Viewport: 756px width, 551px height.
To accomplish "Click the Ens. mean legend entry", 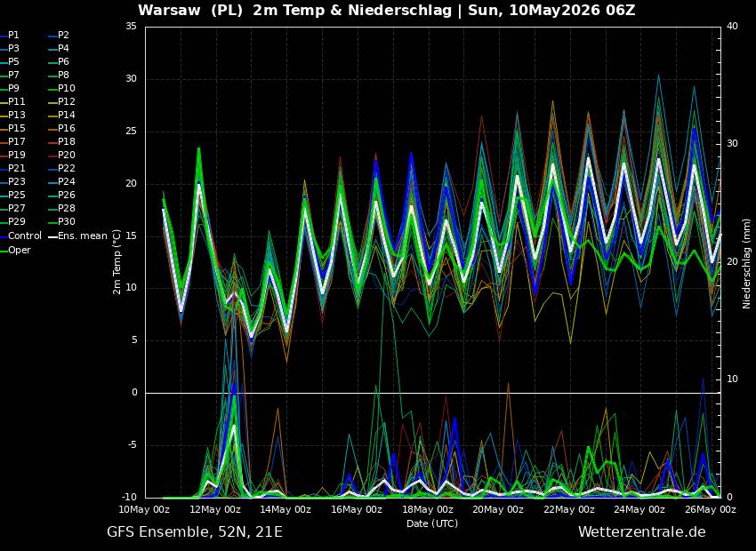I will point(79,236).
